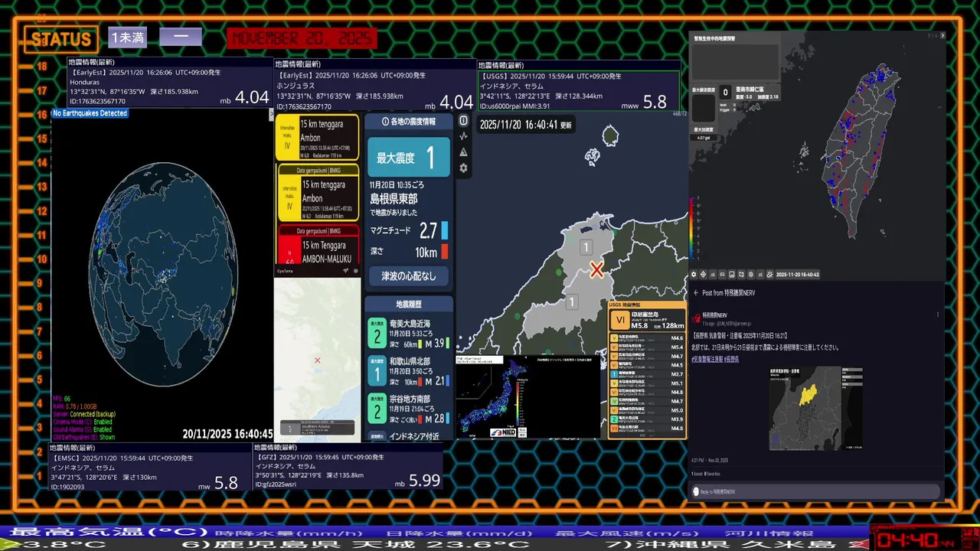Select the M5.0 row in USGS list
The image size is (980, 551).
coord(648,410)
